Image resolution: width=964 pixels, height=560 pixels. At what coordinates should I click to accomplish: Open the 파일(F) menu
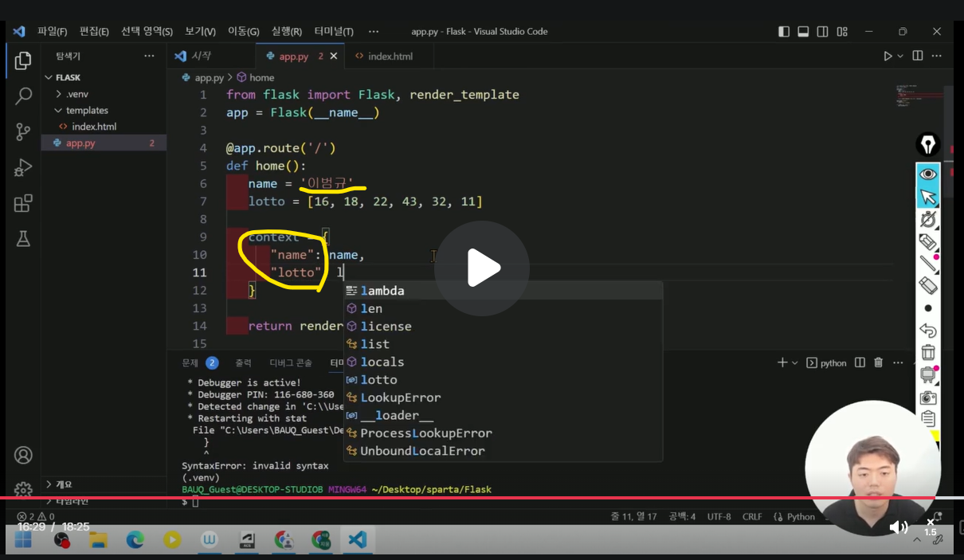[x=53, y=31]
